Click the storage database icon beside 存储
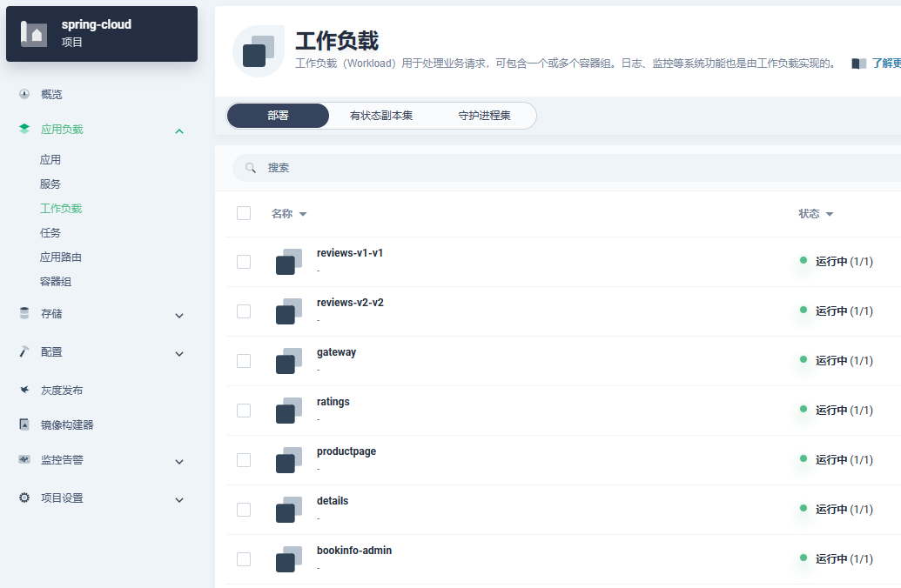Viewport: 901px width, 588px height. [x=24, y=313]
